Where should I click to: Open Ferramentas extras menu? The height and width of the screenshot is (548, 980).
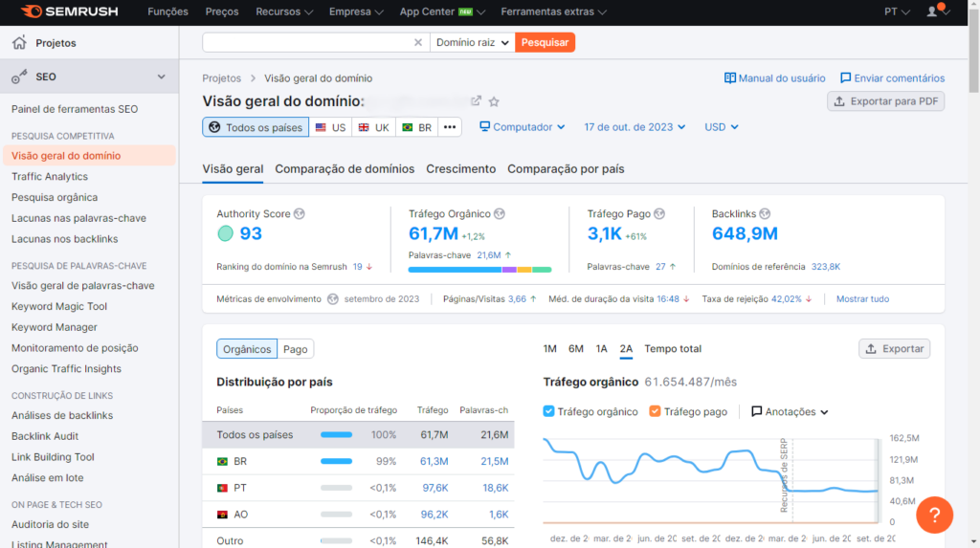(x=554, y=11)
